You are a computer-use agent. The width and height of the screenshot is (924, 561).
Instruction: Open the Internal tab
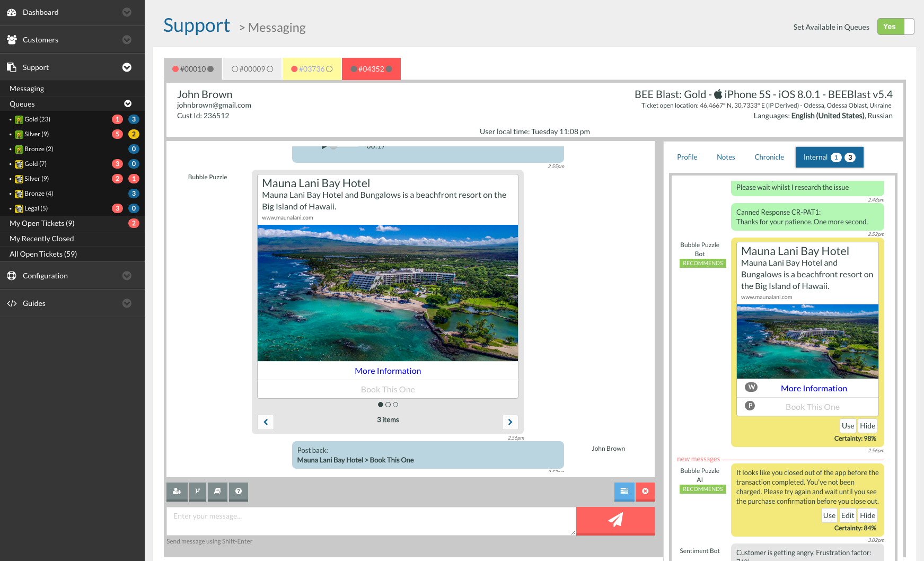[830, 157]
